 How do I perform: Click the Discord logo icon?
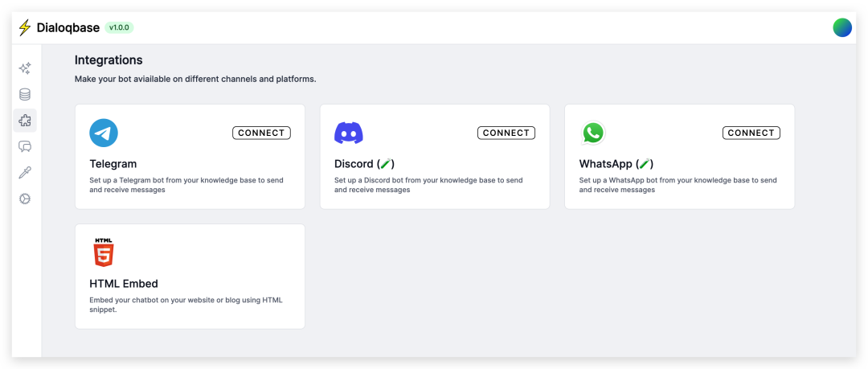pyautogui.click(x=349, y=133)
